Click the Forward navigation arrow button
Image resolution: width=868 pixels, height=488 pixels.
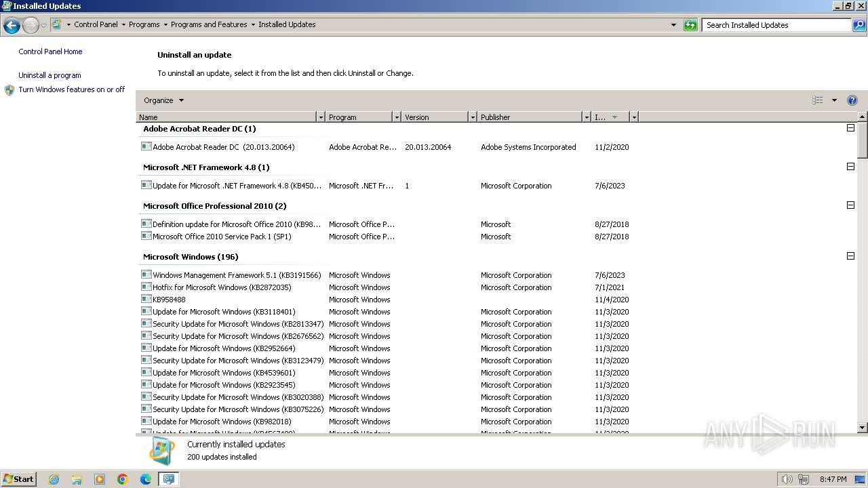pos(31,25)
